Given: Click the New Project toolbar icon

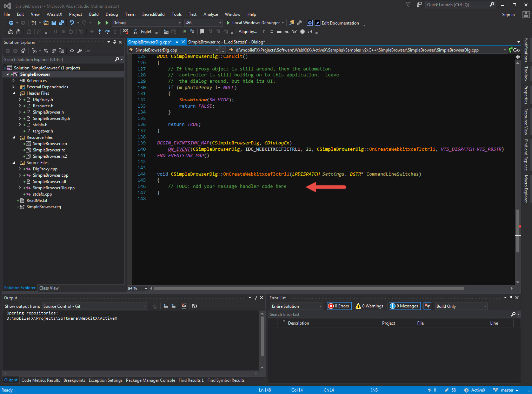Looking at the screenshot, I should pos(34,23).
